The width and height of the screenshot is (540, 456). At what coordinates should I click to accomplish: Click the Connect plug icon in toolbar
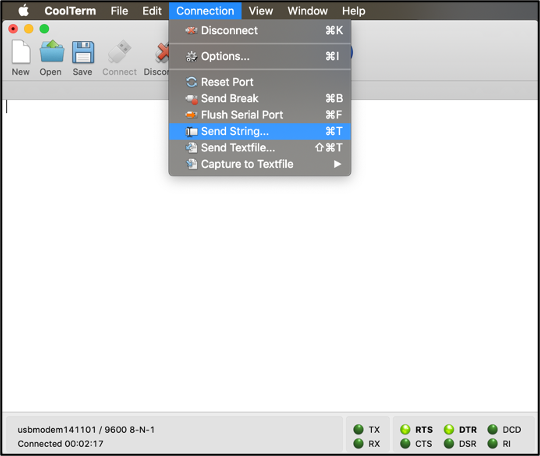pyautogui.click(x=119, y=52)
